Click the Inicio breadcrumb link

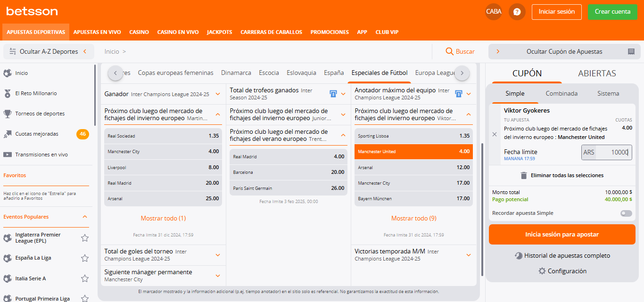click(x=112, y=51)
